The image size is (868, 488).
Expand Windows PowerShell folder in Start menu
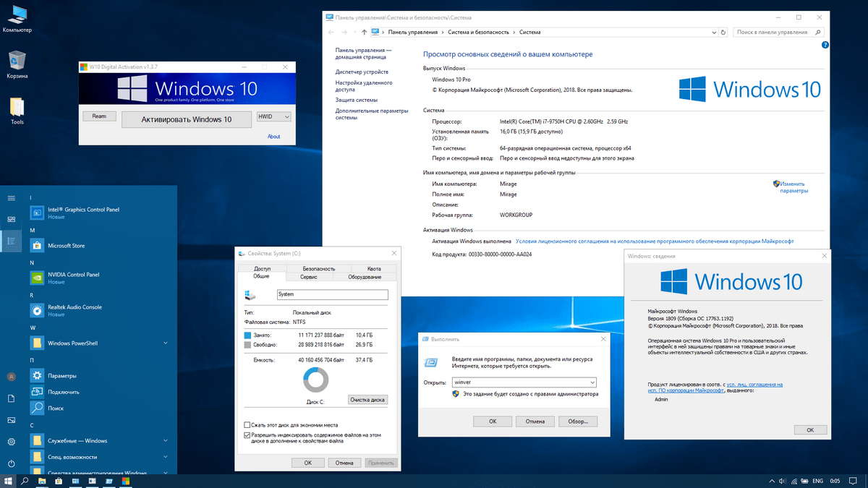166,343
